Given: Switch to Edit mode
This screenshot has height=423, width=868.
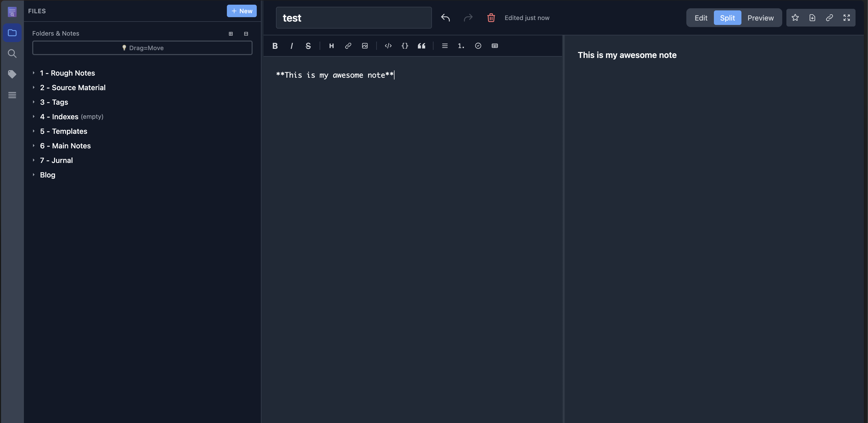Looking at the screenshot, I should coord(701,18).
